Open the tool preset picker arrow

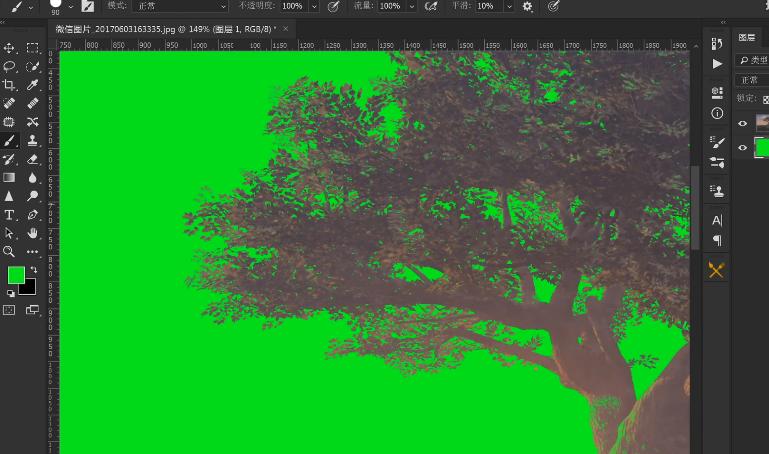31,7
